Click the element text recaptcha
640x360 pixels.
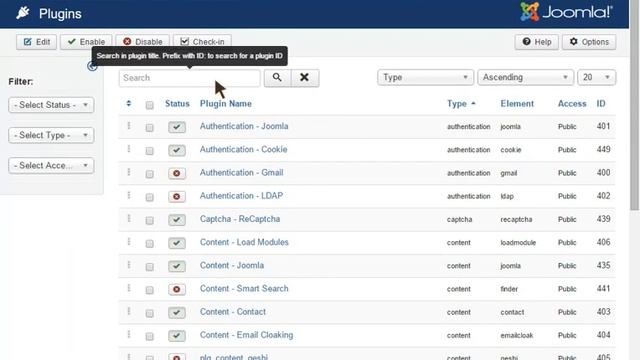tap(516, 219)
